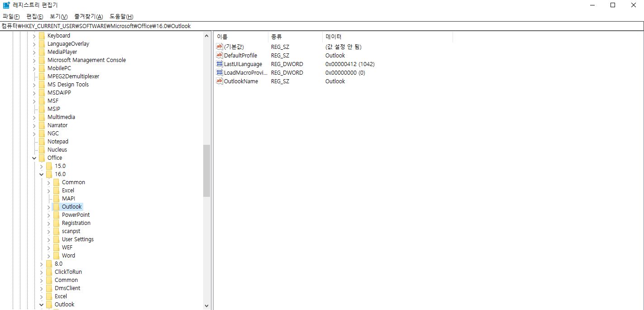Click the MSDAIPP folder icon
Viewport: 644px width, 310px height.
click(42, 93)
